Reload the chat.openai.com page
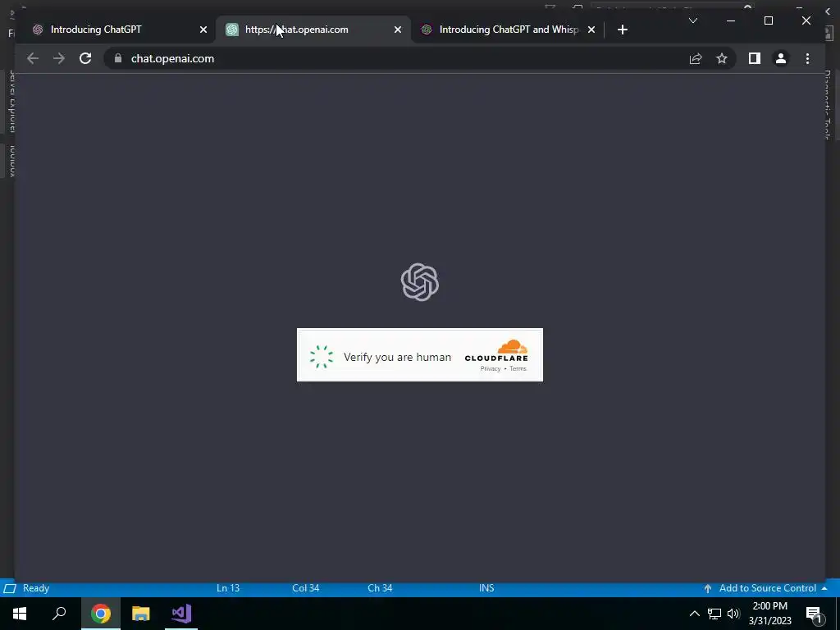Viewport: 840px width, 630px height. [x=85, y=58]
